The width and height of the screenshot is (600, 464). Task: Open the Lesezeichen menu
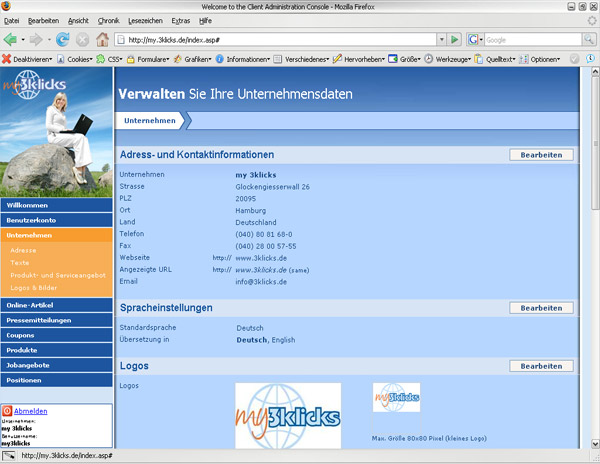click(148, 20)
